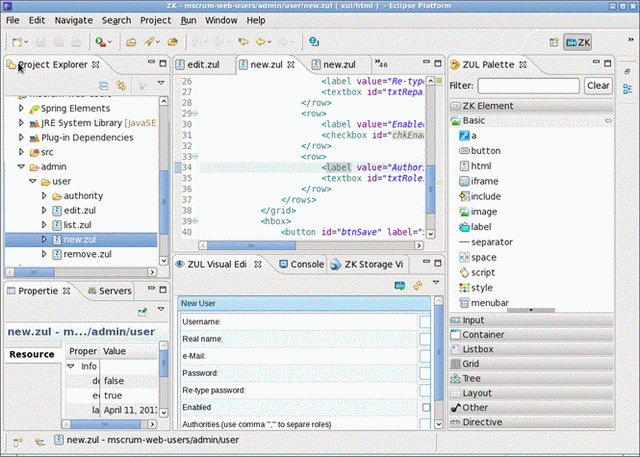This screenshot has width=640, height=457.
Task: Open the Listbox palette category
Action: (x=531, y=349)
